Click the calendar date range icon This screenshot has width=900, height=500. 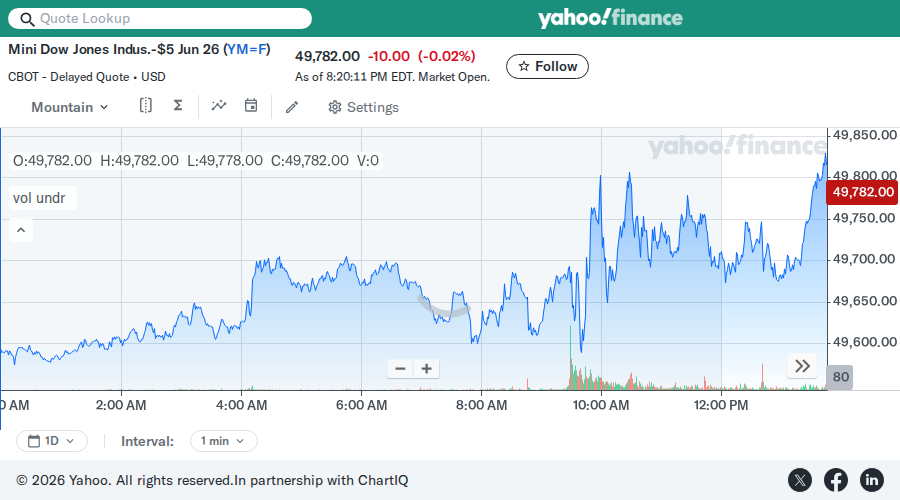(x=251, y=106)
